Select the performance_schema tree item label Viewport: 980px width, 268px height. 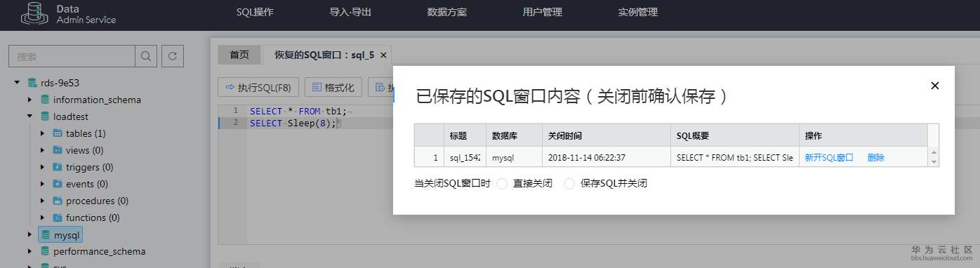(99, 251)
